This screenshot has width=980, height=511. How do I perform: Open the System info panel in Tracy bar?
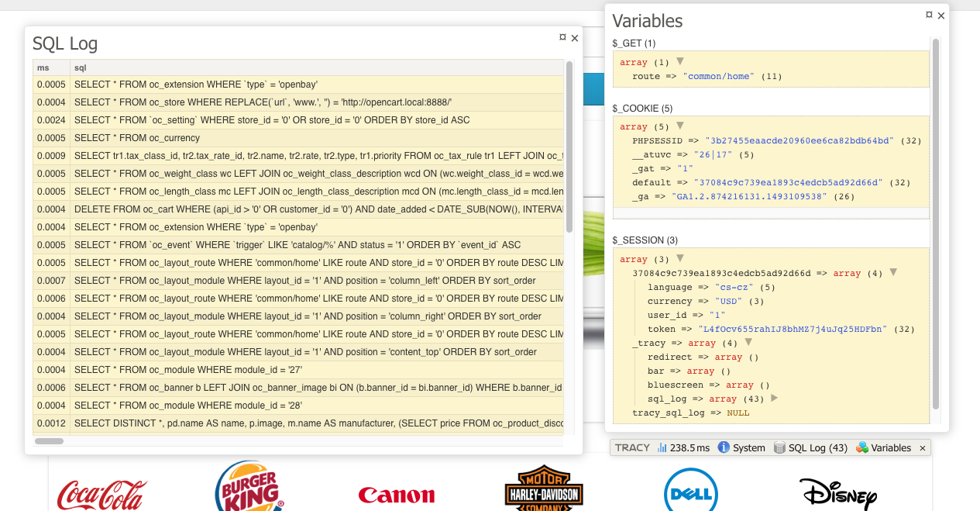741,447
